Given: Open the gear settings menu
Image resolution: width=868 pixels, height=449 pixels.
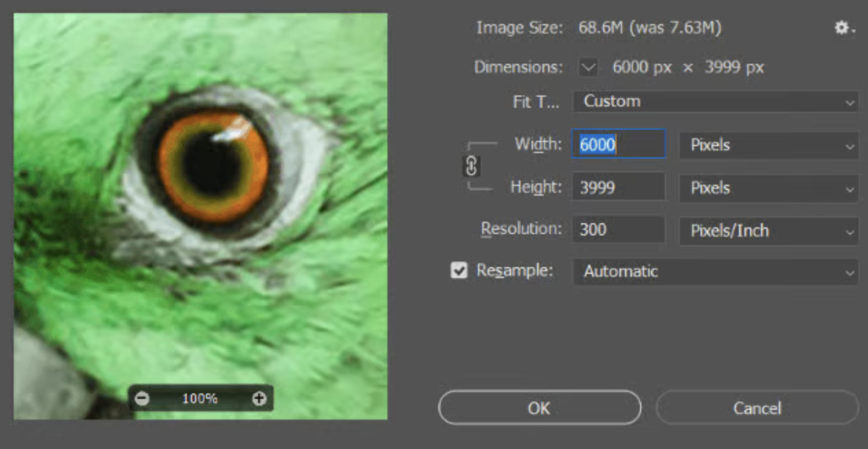Looking at the screenshot, I should click(843, 28).
